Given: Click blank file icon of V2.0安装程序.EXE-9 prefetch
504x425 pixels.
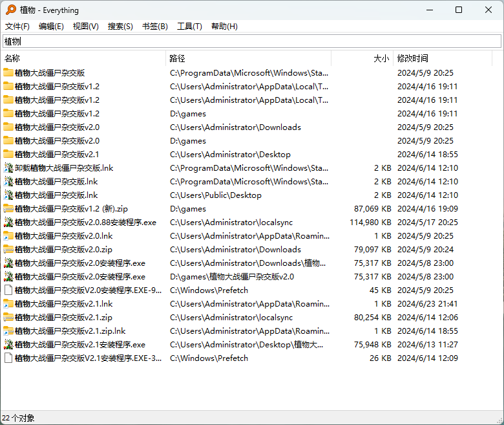Looking at the screenshot, I should (x=8, y=290).
